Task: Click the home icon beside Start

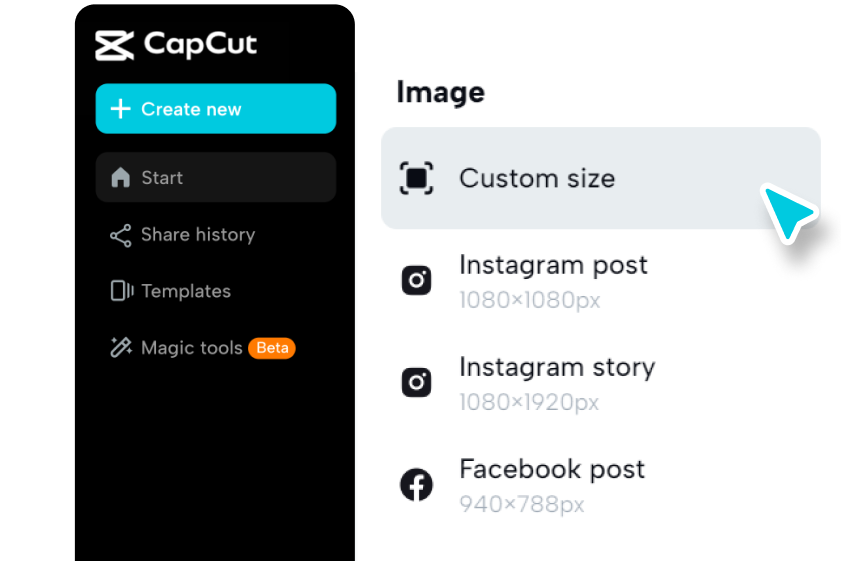Action: point(121,178)
